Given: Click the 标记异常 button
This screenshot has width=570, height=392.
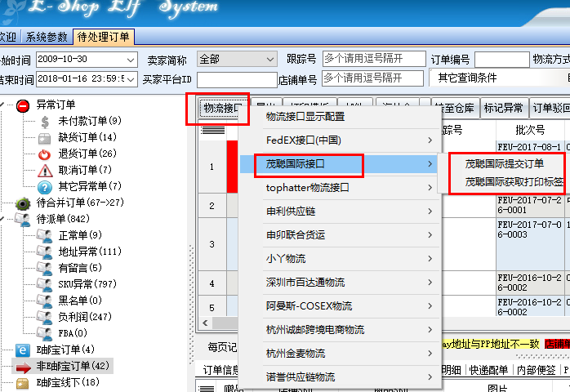Looking at the screenshot, I should click(503, 108).
